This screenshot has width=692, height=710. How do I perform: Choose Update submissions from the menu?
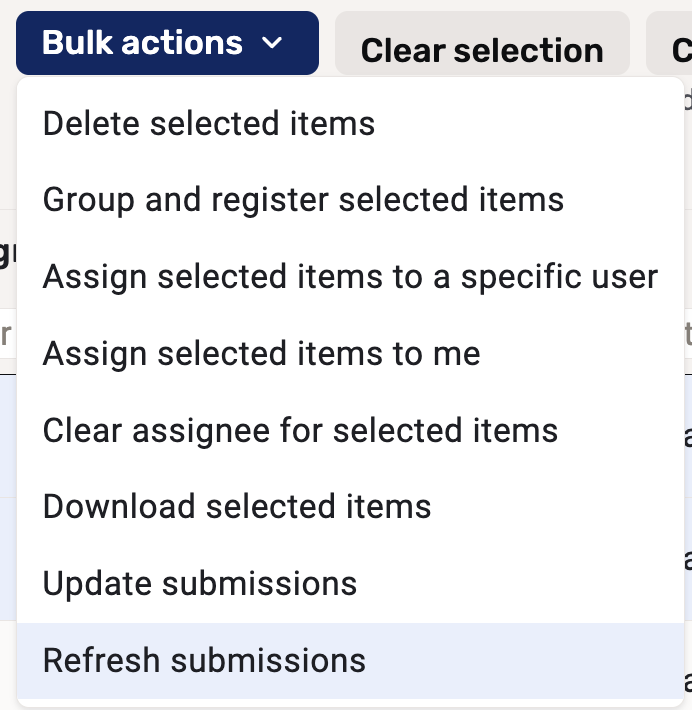point(200,583)
